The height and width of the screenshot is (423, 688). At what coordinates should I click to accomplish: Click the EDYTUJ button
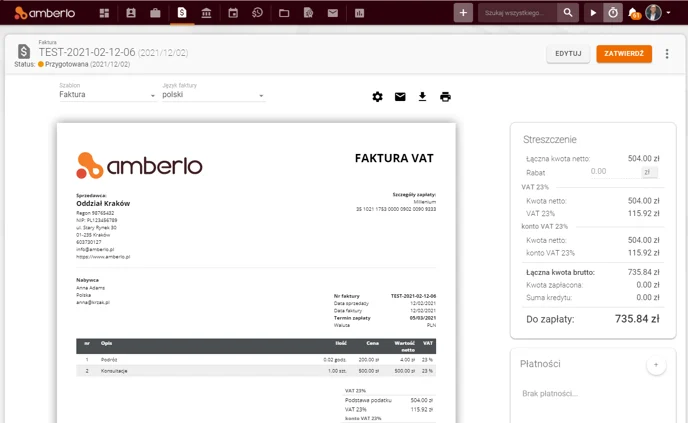click(x=568, y=54)
